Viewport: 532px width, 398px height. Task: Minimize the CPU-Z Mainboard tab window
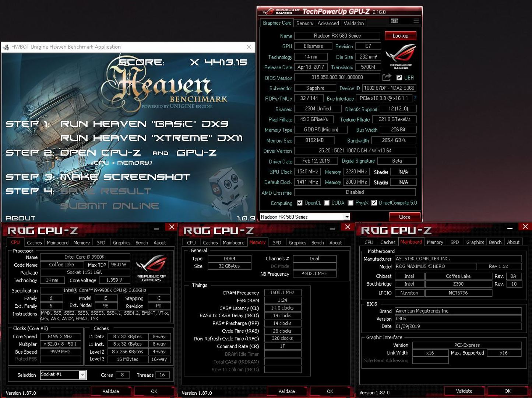[x=510, y=228]
